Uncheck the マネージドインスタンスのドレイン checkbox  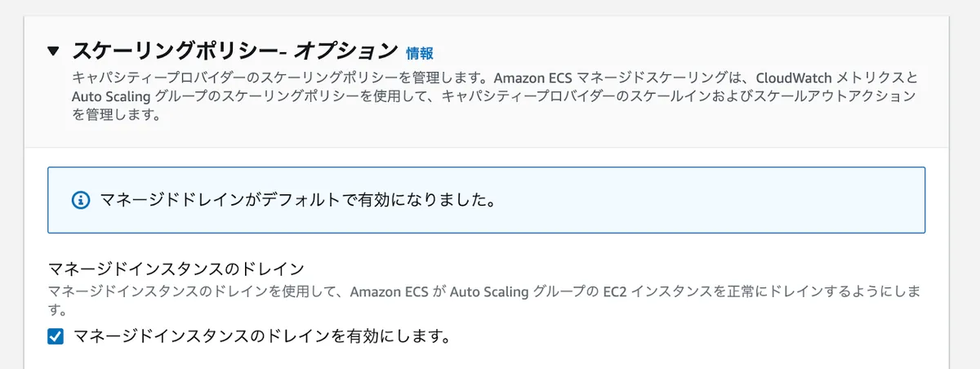click(56, 336)
